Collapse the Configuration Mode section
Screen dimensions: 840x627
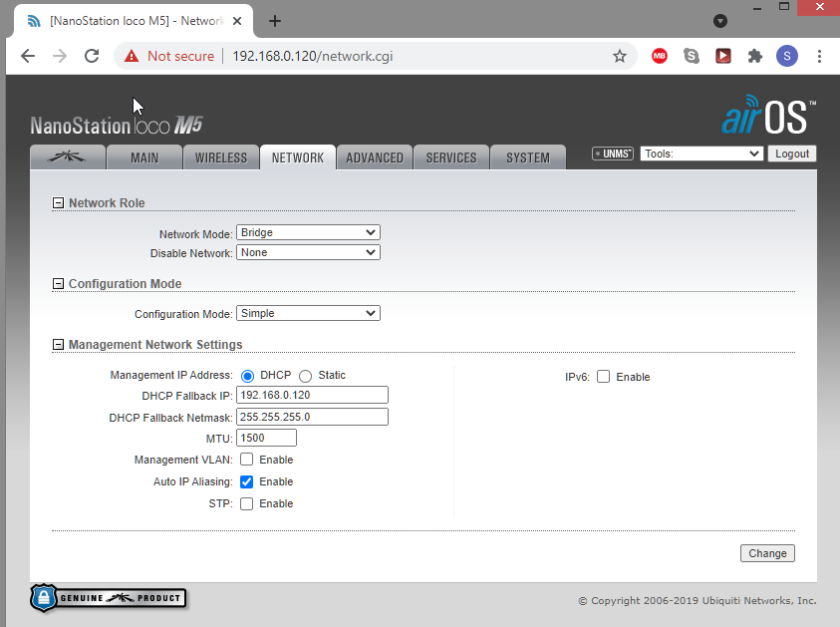[x=58, y=283]
